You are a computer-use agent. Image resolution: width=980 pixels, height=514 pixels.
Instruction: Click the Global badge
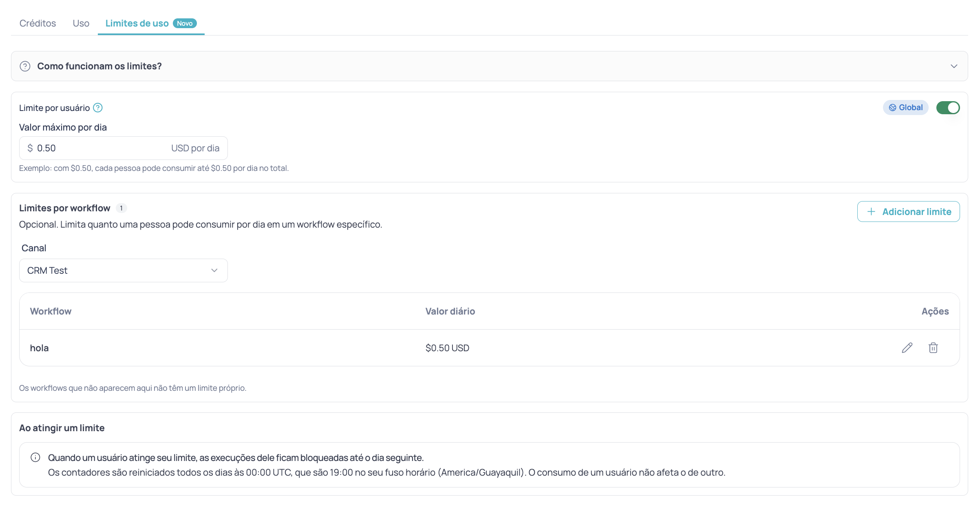point(906,107)
